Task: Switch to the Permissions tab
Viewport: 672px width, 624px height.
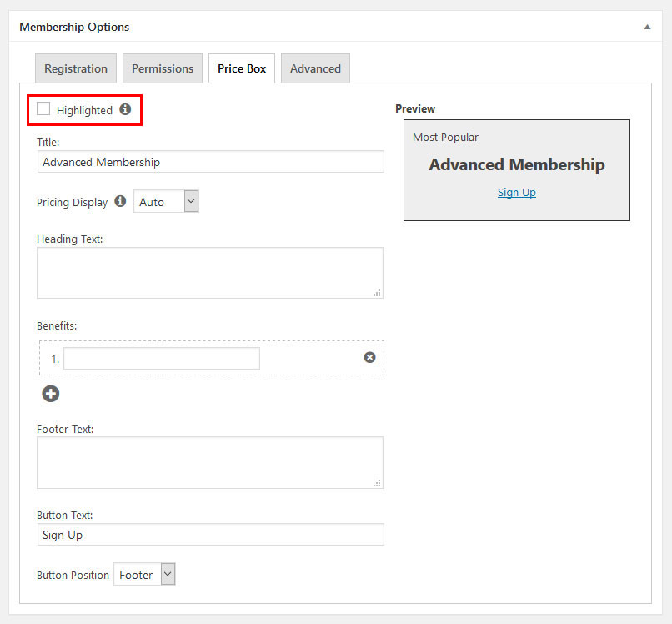Action: pyautogui.click(x=163, y=68)
